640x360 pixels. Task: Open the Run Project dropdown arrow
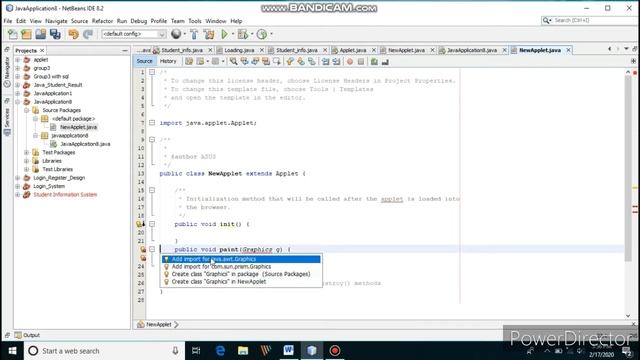tap(233, 34)
